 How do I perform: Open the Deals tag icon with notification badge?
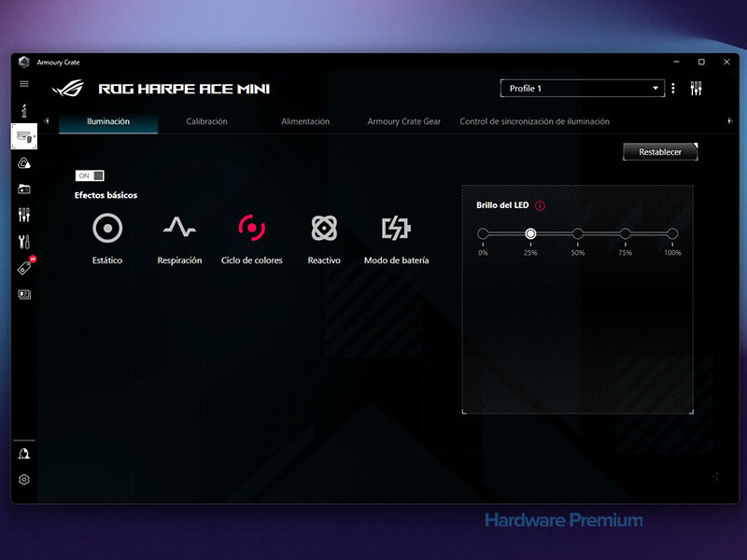[25, 267]
